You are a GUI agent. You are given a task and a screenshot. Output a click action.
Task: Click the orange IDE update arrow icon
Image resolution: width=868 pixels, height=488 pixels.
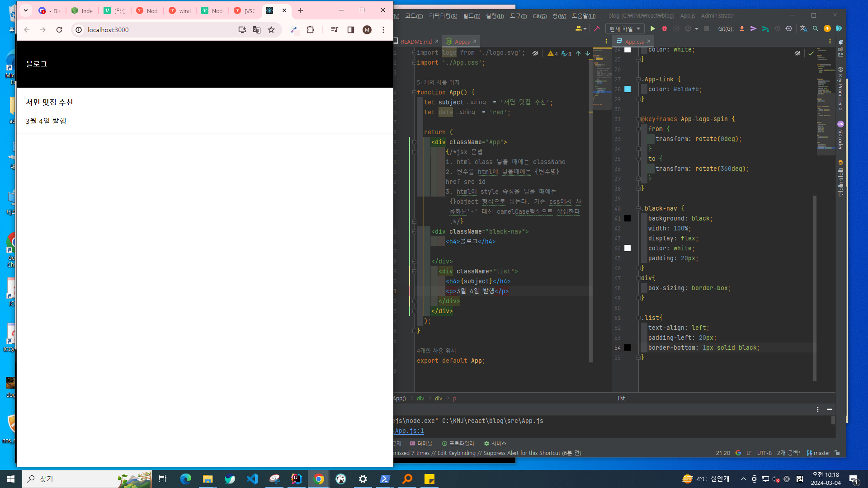click(x=827, y=28)
